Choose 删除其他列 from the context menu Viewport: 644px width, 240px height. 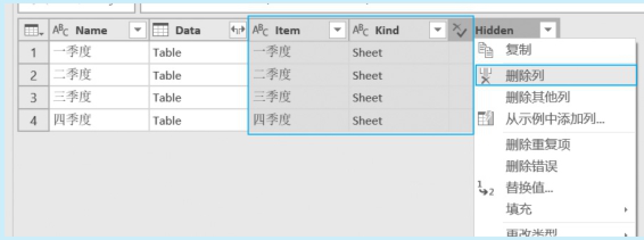pos(537,98)
